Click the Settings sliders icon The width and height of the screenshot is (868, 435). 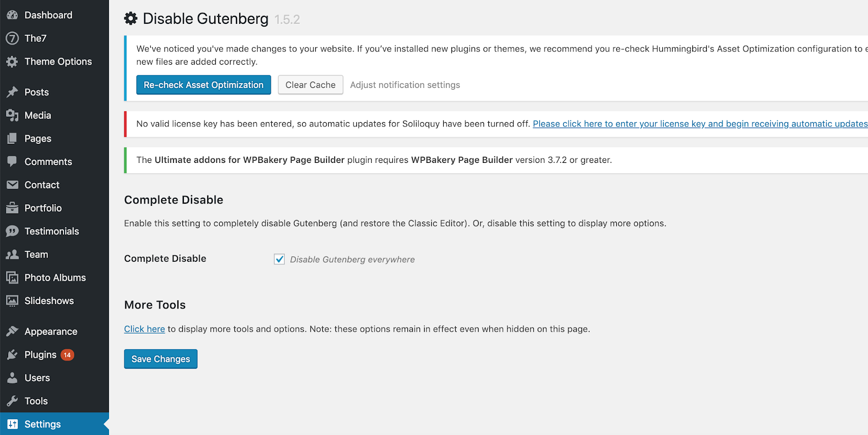pyautogui.click(x=12, y=424)
